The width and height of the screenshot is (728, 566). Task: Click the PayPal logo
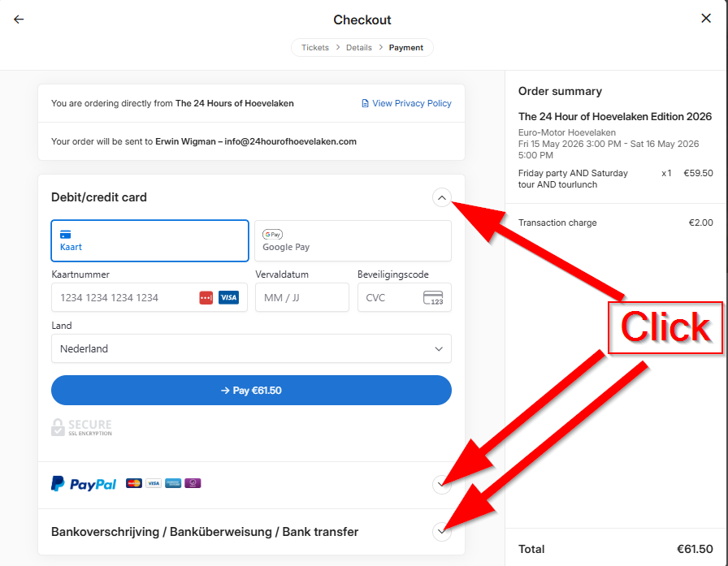coord(84,484)
